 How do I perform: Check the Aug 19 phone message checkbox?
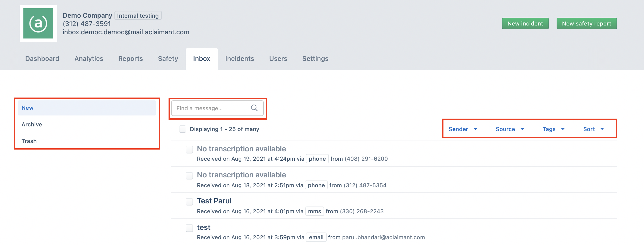click(189, 149)
